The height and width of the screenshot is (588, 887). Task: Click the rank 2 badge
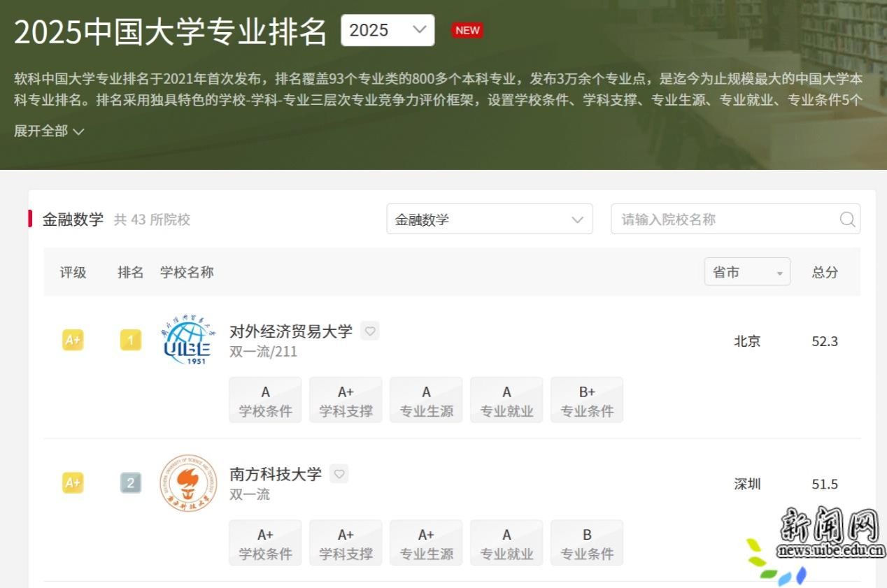click(131, 483)
